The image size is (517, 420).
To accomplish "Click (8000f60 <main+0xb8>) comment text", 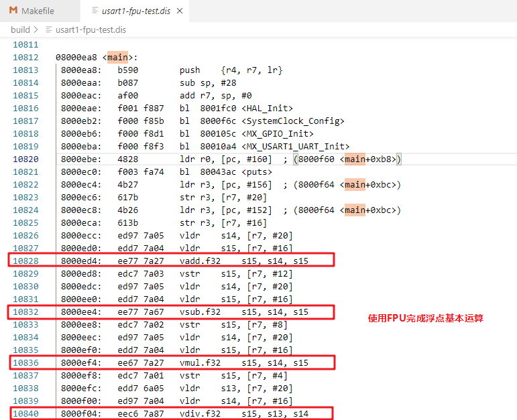I will 347,159.
